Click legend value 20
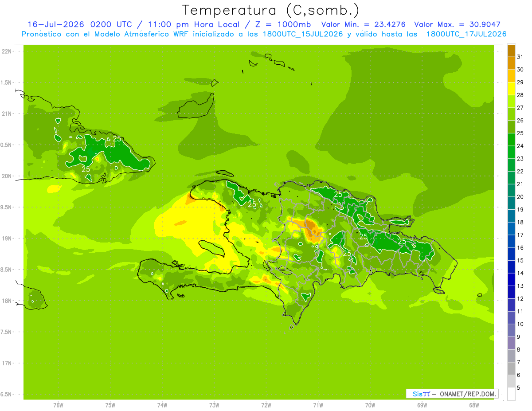Screen dimensions: 532x411 pos(520,197)
